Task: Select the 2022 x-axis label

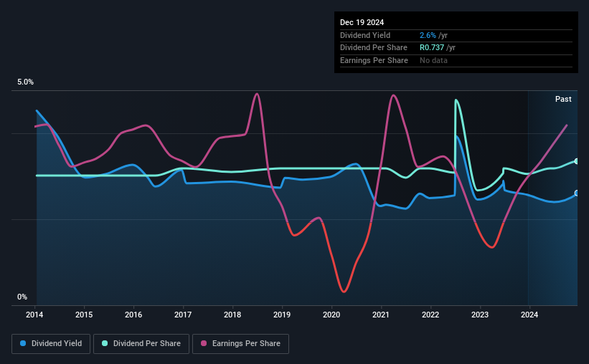Action: tap(430, 315)
